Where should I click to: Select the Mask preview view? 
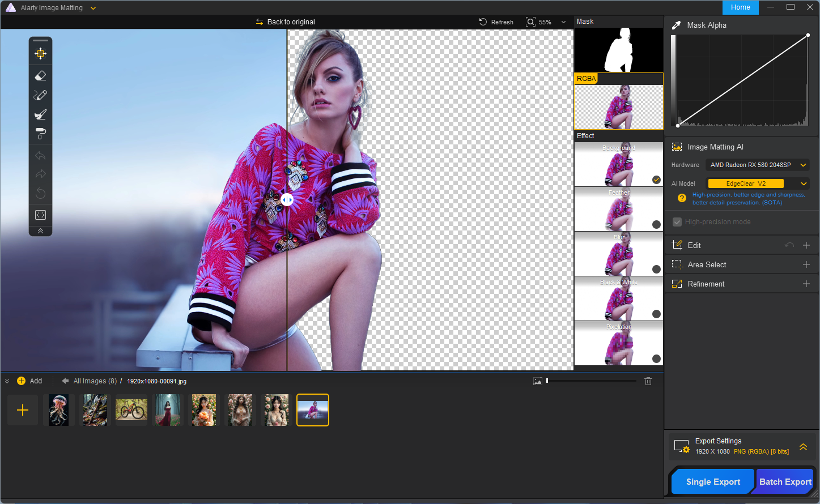click(x=618, y=50)
